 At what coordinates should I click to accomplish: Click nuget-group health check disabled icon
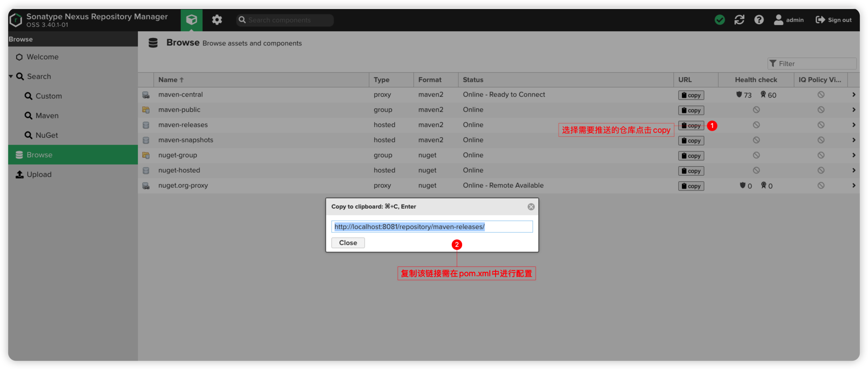(756, 155)
